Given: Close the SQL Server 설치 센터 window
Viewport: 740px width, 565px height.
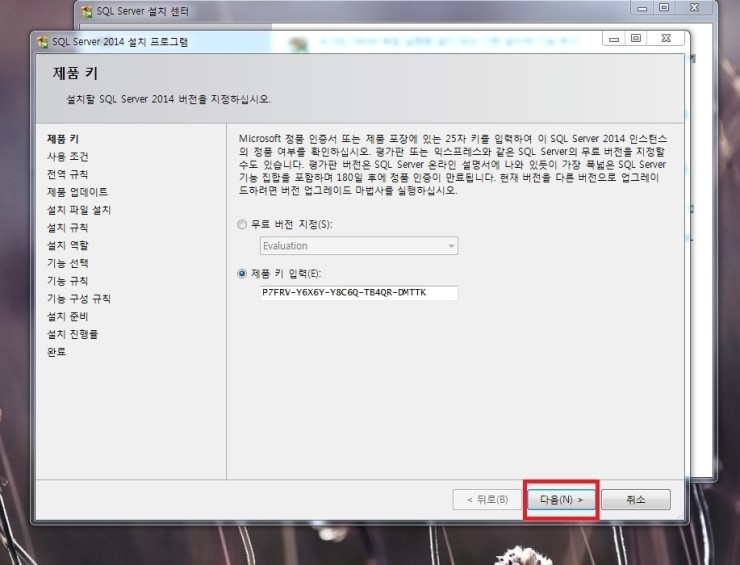Looking at the screenshot, I should pos(694,8).
